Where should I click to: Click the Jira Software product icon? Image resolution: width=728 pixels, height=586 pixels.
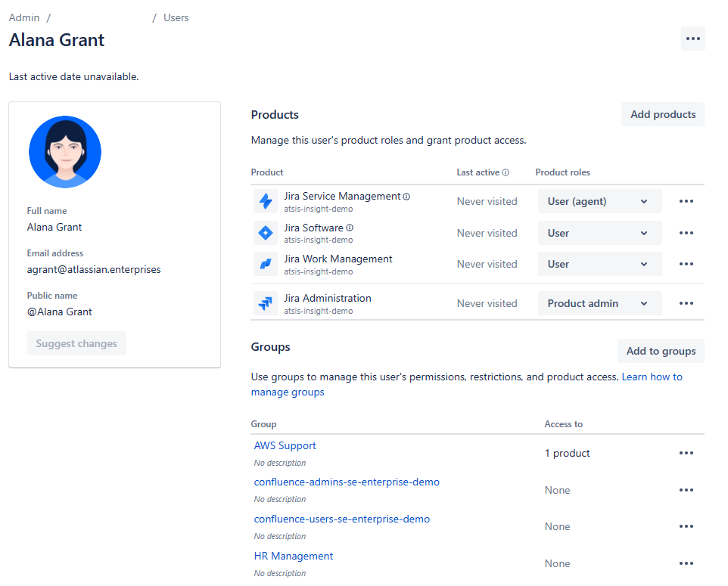tap(266, 233)
